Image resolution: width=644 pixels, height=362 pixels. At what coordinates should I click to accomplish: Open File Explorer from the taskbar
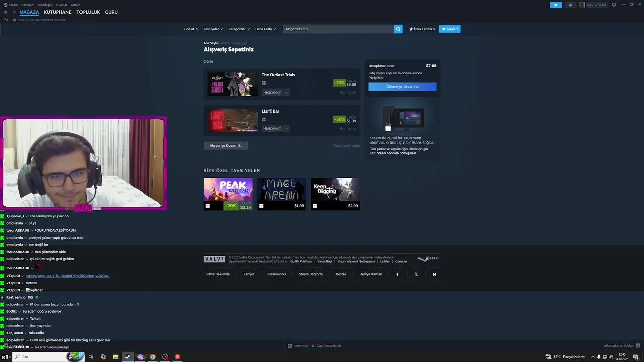point(115,357)
